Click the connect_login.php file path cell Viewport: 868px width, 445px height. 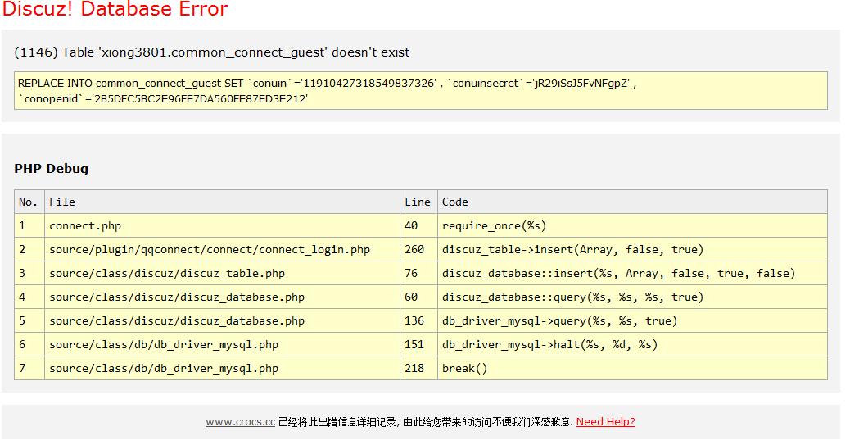tap(210, 249)
